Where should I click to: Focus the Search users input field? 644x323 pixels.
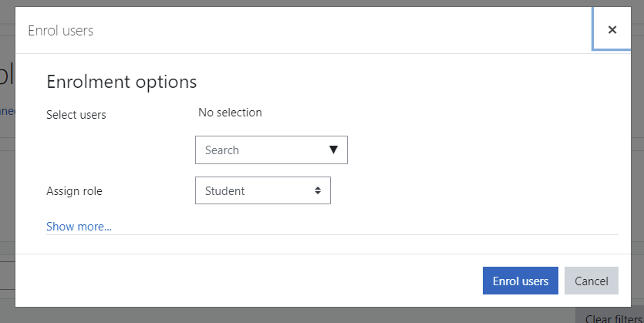[271, 150]
